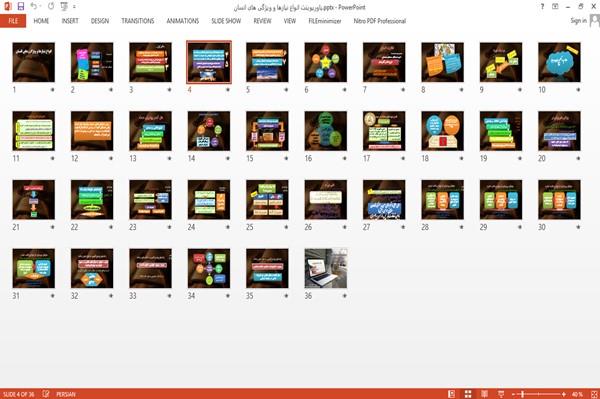Open the FILEminimizer tab
Viewport: 600px width, 399px height.
pyautogui.click(x=325, y=21)
